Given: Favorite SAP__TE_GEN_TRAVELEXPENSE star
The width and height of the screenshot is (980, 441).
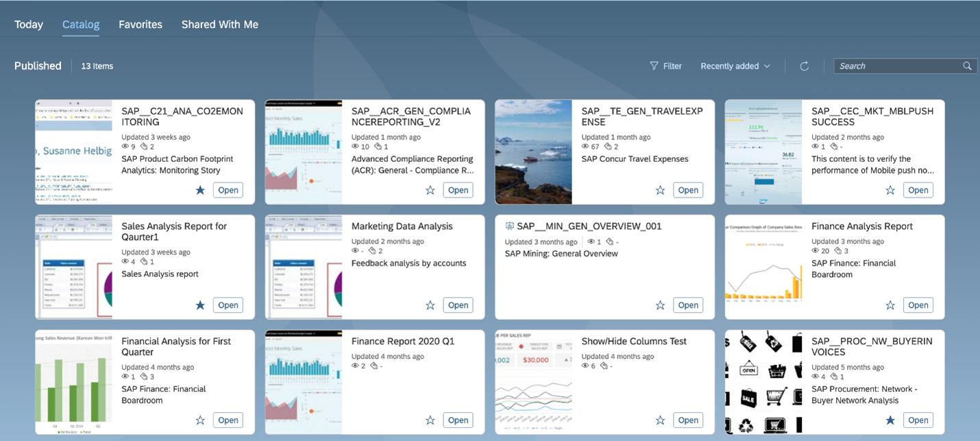Looking at the screenshot, I should pos(660,190).
